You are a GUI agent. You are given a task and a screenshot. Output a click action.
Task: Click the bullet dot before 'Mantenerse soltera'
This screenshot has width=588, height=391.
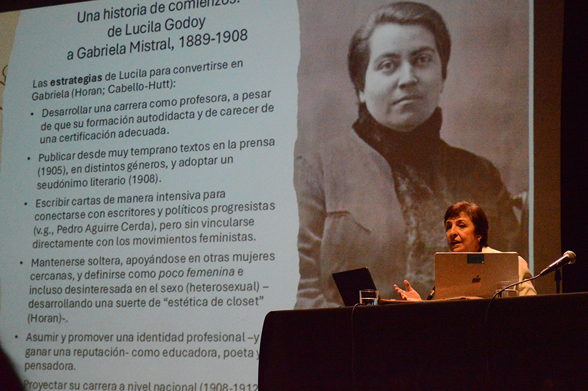[x=22, y=263]
